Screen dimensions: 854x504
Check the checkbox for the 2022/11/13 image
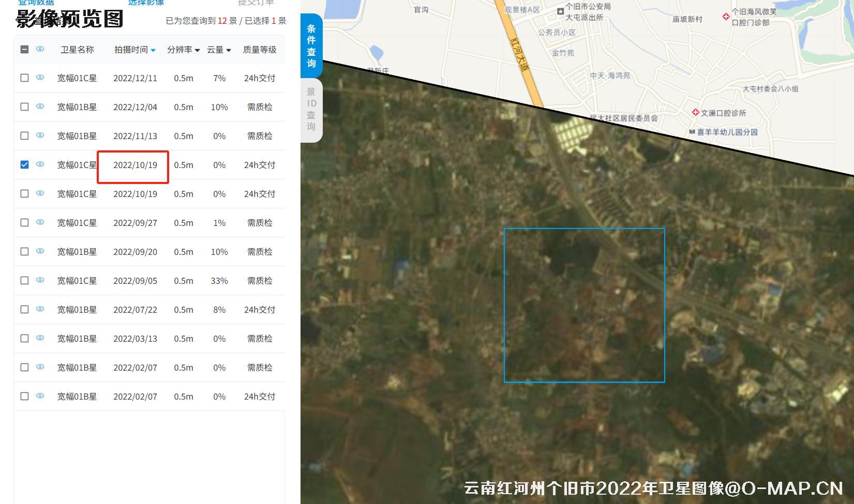pos(24,135)
